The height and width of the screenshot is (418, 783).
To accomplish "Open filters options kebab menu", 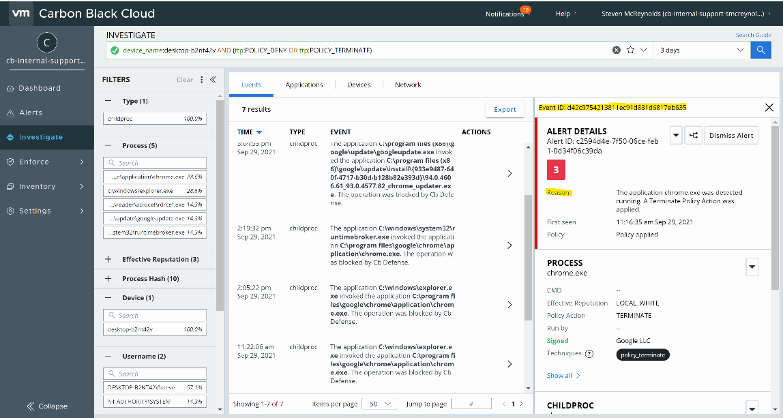I will pos(202,80).
